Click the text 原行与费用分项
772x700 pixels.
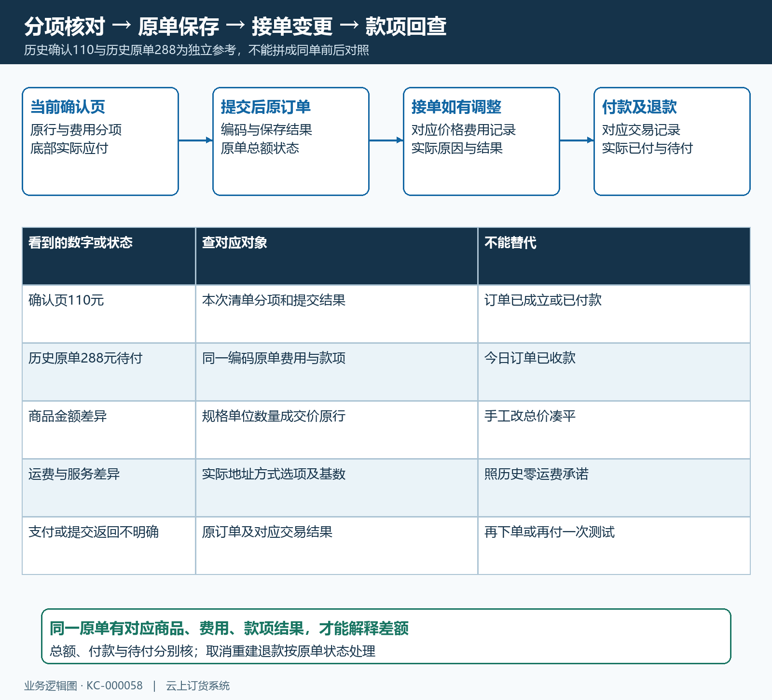76,130
